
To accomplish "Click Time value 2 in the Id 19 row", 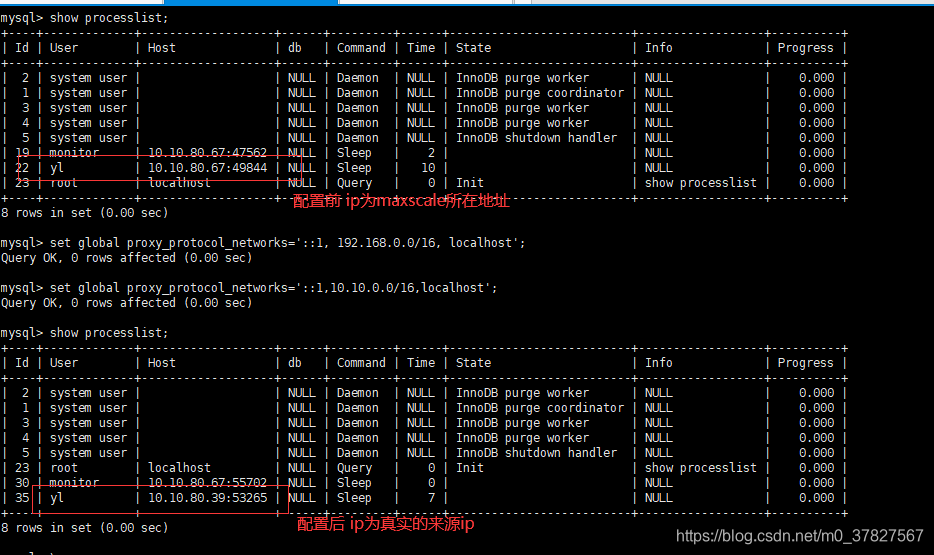I will pos(432,153).
